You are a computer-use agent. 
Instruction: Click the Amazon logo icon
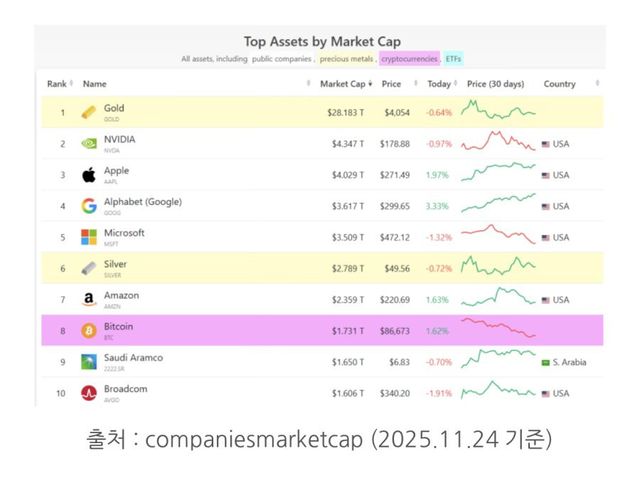[x=88, y=299]
